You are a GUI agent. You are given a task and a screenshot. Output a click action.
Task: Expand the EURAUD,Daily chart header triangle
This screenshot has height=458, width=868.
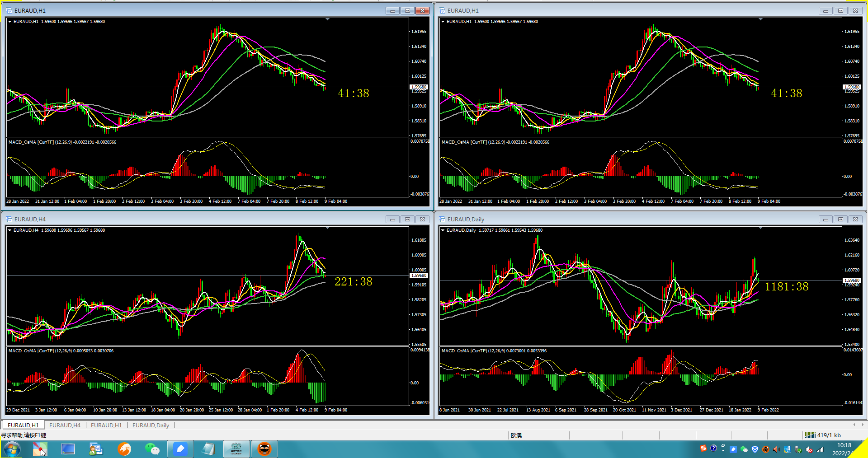[443, 230]
